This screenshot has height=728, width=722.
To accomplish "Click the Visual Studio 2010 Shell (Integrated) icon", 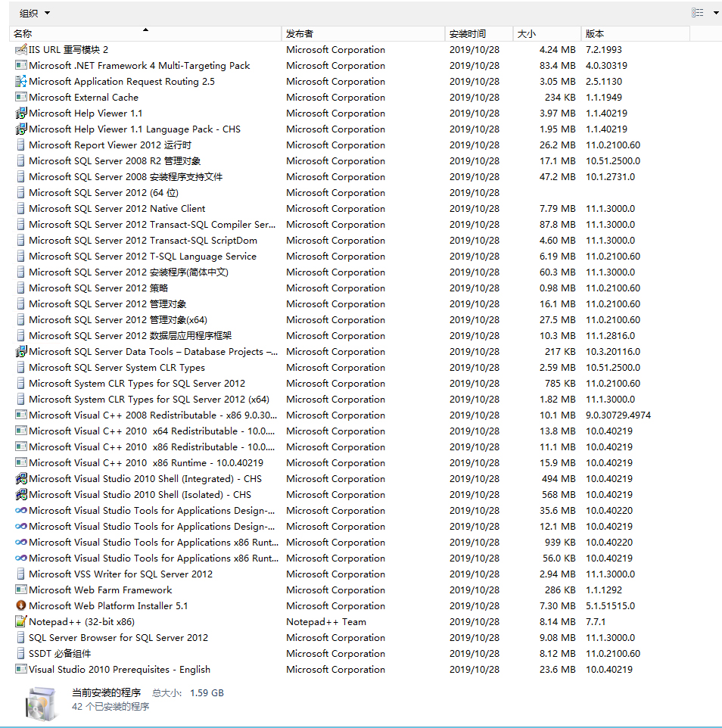I will (x=21, y=478).
